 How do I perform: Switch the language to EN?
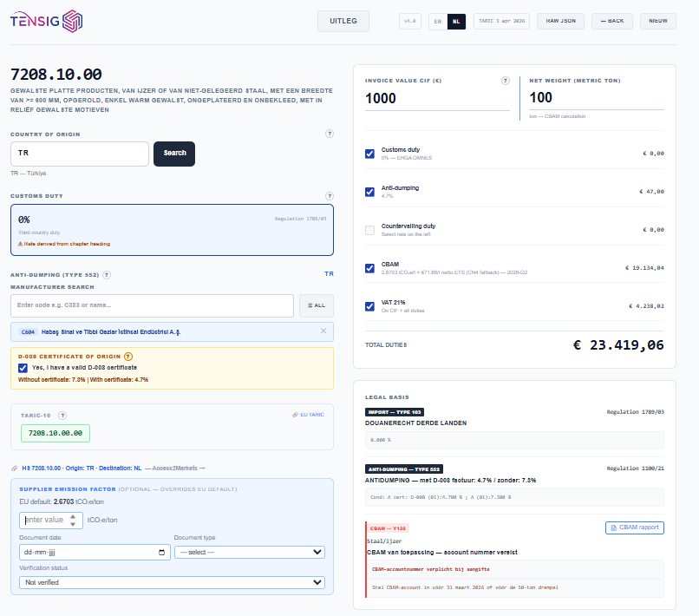pyautogui.click(x=438, y=20)
